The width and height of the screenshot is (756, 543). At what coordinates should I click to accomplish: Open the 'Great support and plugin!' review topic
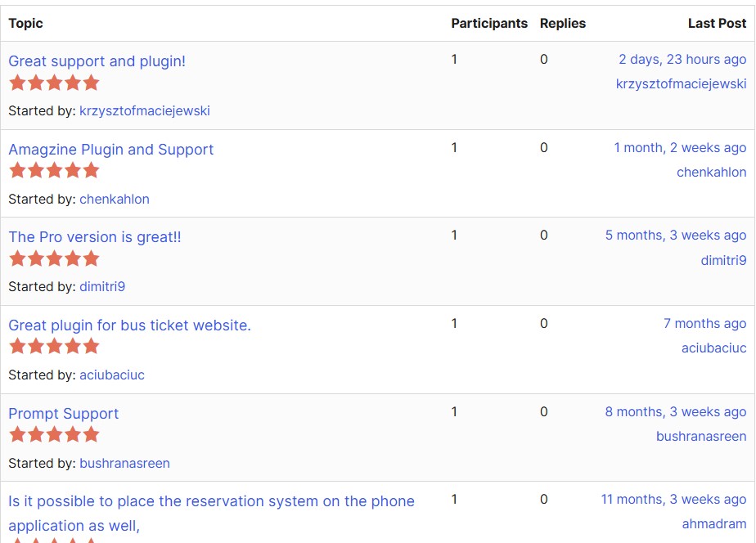(x=97, y=61)
